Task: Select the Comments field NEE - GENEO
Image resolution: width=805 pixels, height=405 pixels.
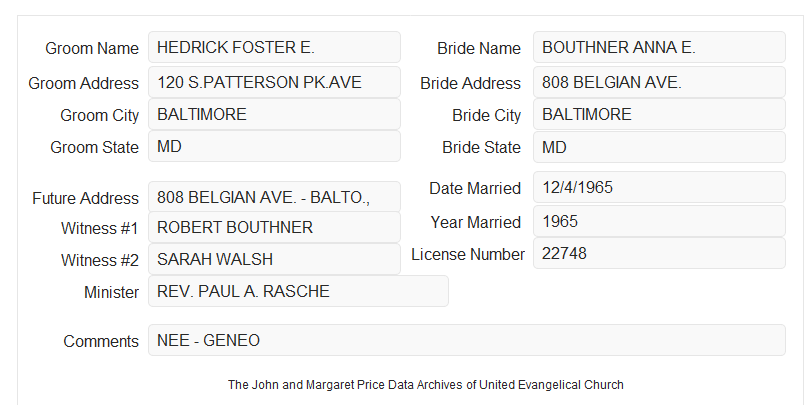Action: click(x=467, y=340)
